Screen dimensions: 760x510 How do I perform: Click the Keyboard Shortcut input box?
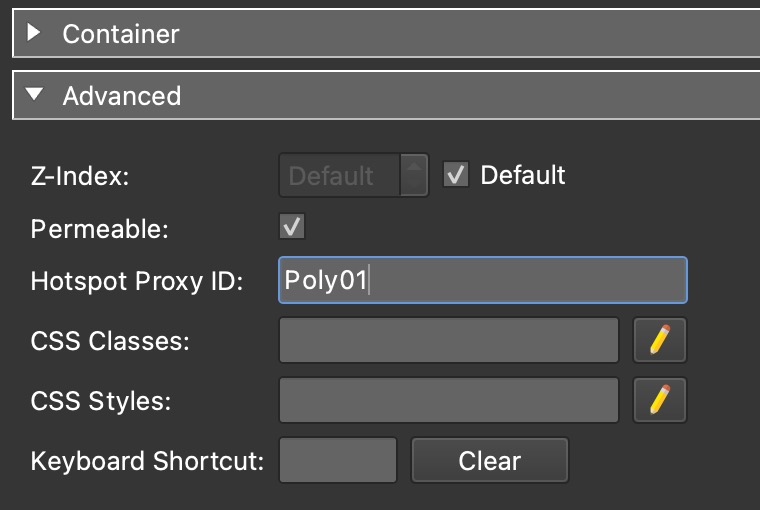point(338,461)
